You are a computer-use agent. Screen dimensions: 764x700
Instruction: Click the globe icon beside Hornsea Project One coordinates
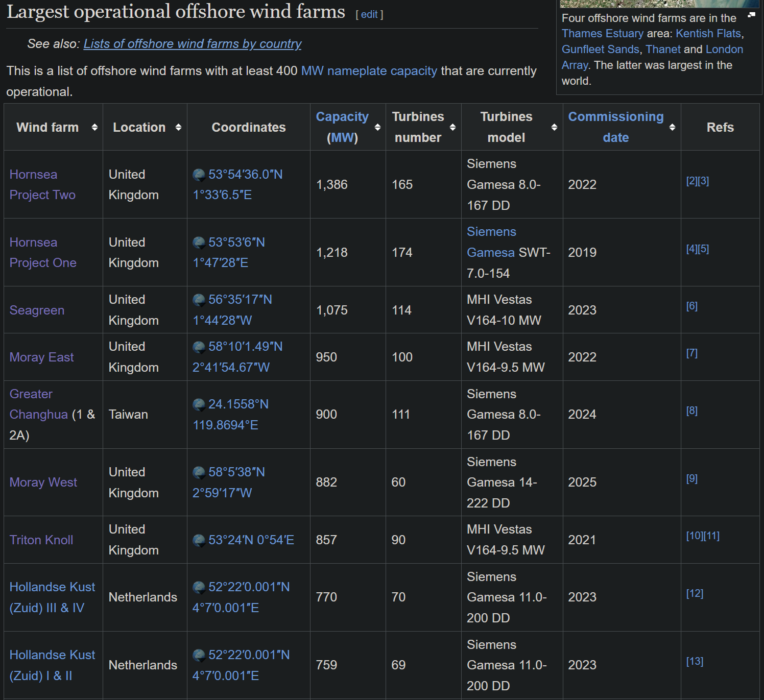199,243
